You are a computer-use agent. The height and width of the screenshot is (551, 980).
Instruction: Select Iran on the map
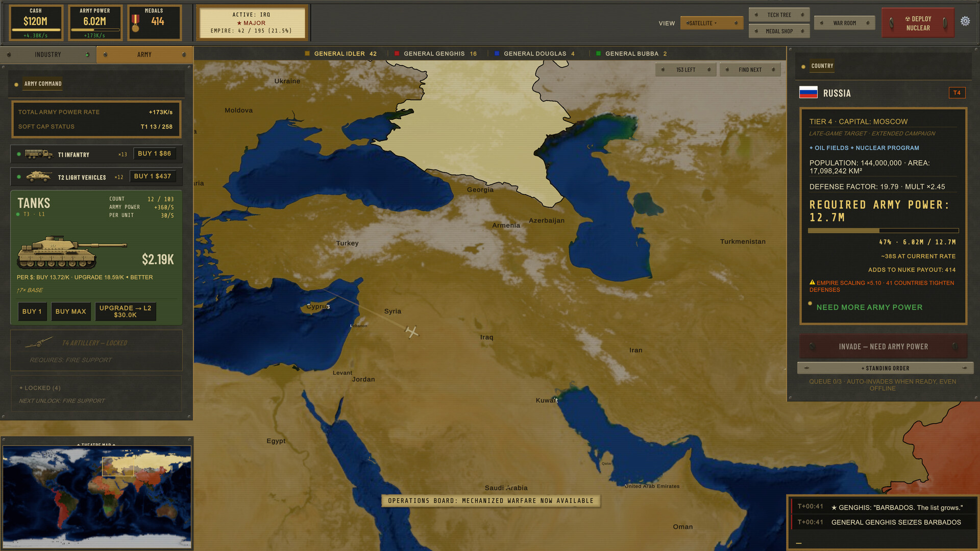[635, 350]
